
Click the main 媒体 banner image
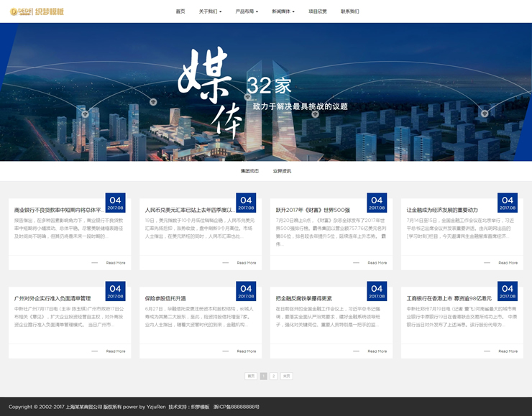[266, 92]
